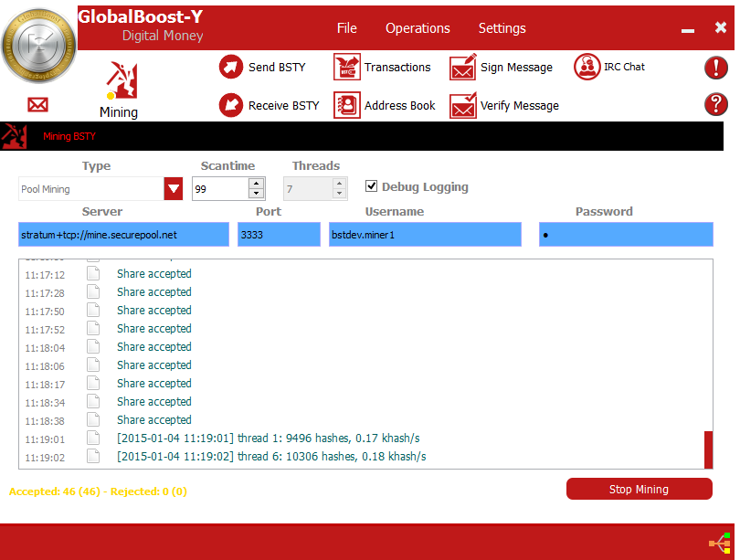Click the Address Book label
The width and height of the screenshot is (740, 560).
[x=400, y=105]
